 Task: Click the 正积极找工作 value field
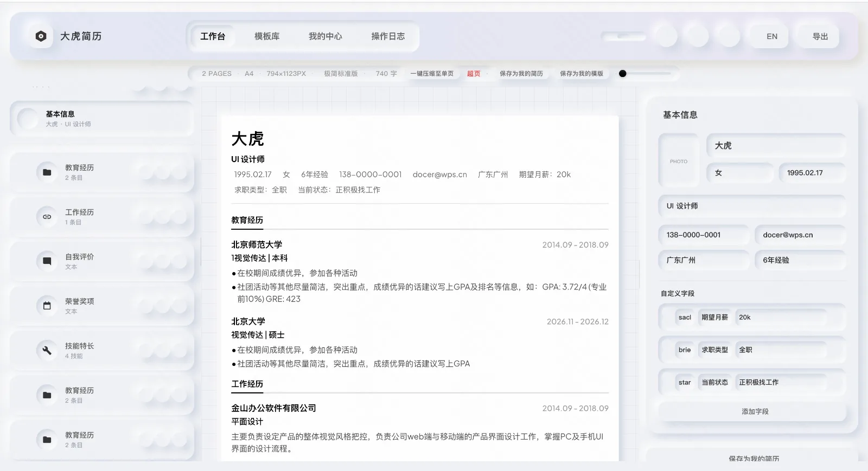point(781,383)
